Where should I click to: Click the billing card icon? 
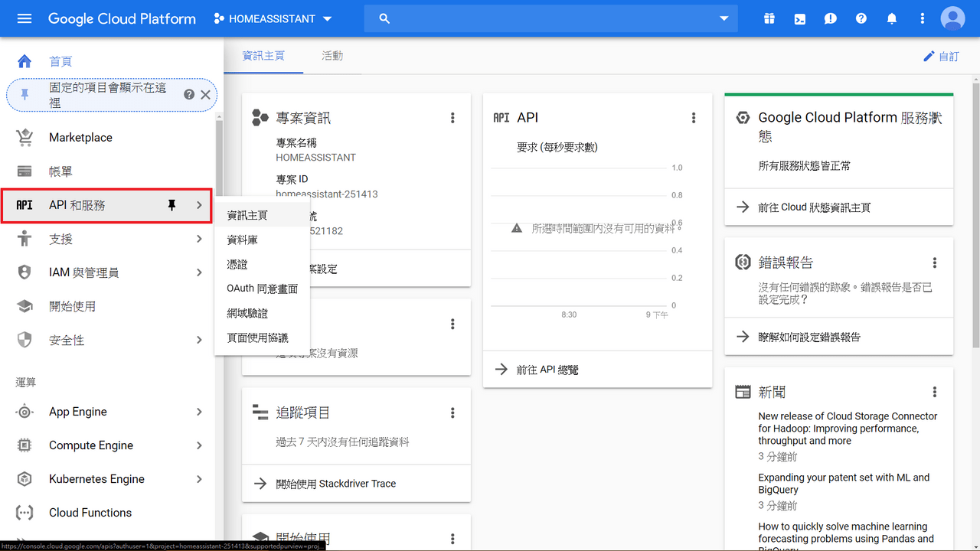point(24,171)
